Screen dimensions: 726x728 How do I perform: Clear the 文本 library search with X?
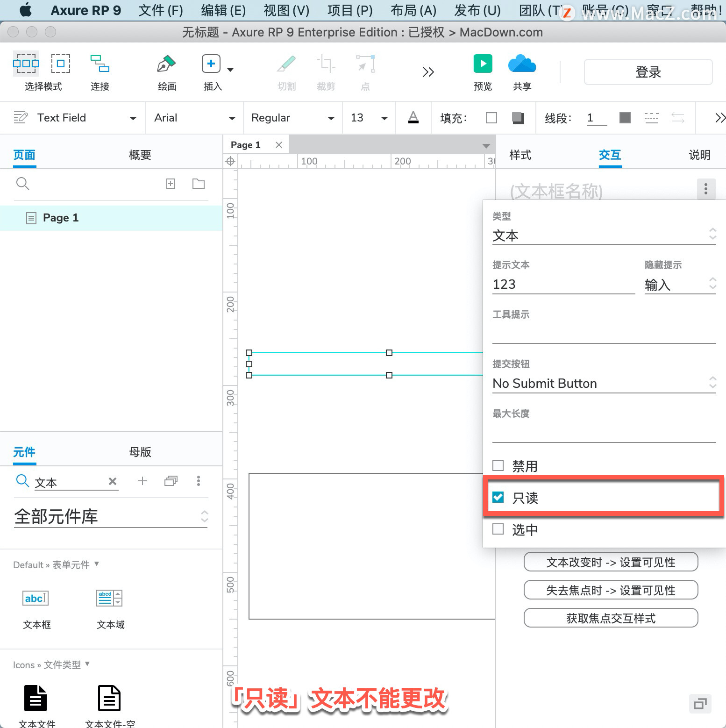113,481
